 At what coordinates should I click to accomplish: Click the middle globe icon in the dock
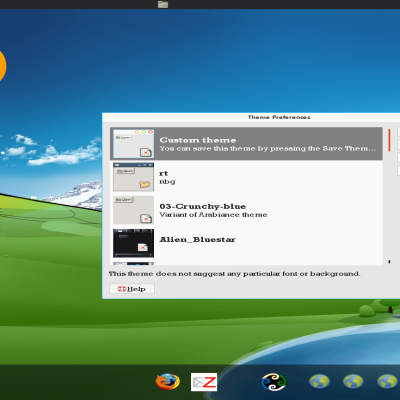point(353,382)
